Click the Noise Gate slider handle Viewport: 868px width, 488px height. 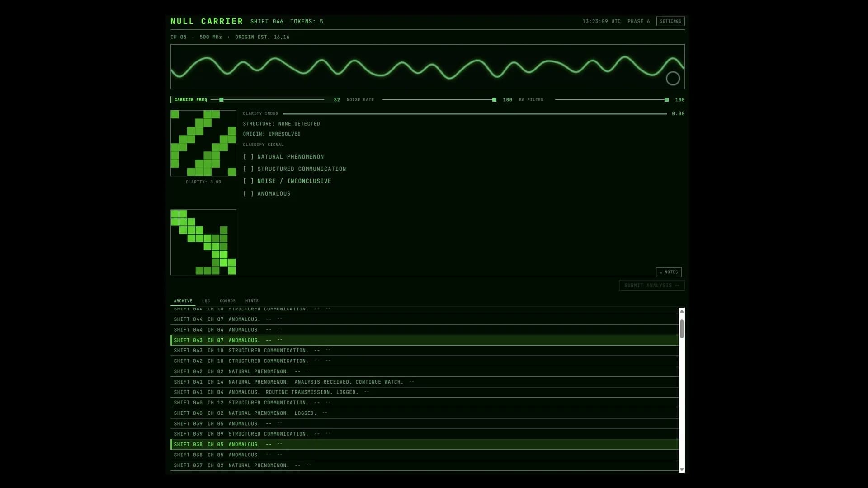pos(494,99)
